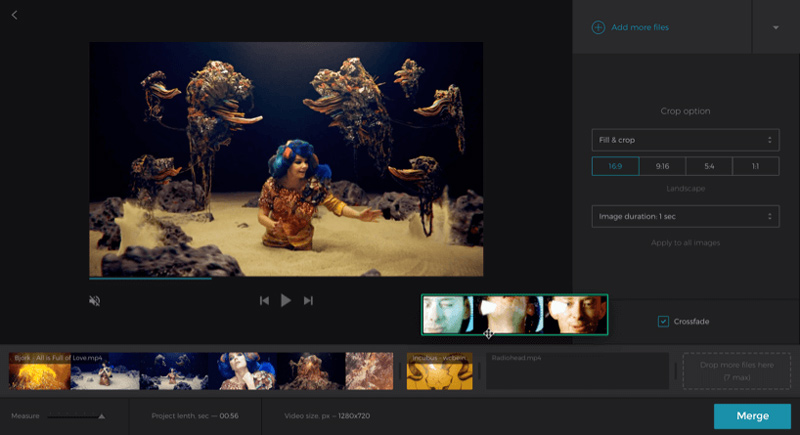Viewport: 800px width, 435px height.
Task: Switch to the 5:4 aspect ratio
Action: coord(708,167)
